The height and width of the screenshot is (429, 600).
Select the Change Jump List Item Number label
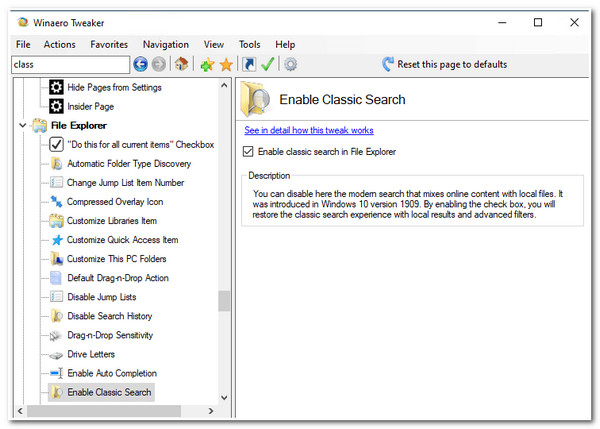[126, 183]
